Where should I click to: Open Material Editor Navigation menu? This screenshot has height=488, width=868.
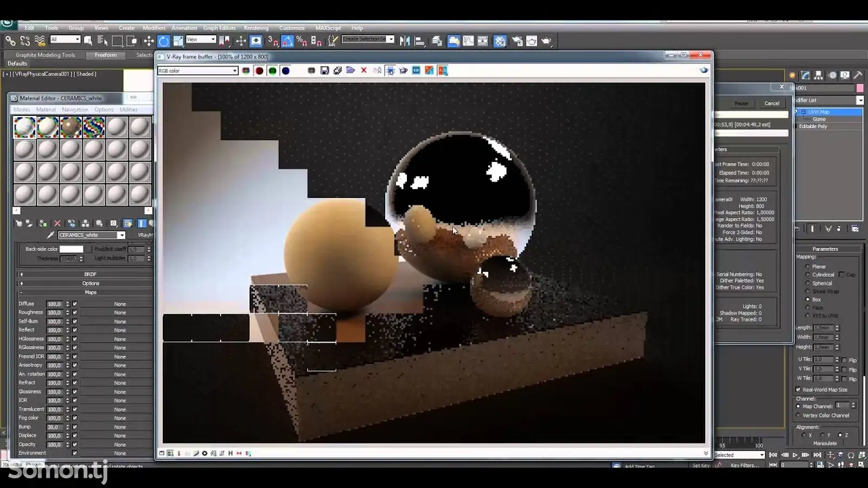[x=75, y=110]
